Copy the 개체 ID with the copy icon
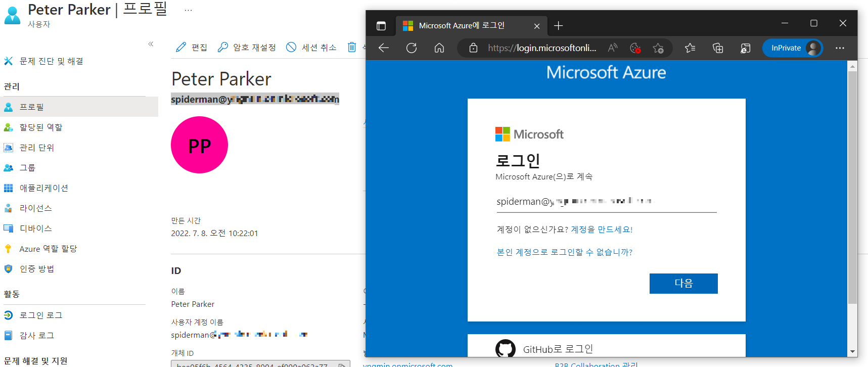This screenshot has width=868, height=367. (342, 364)
